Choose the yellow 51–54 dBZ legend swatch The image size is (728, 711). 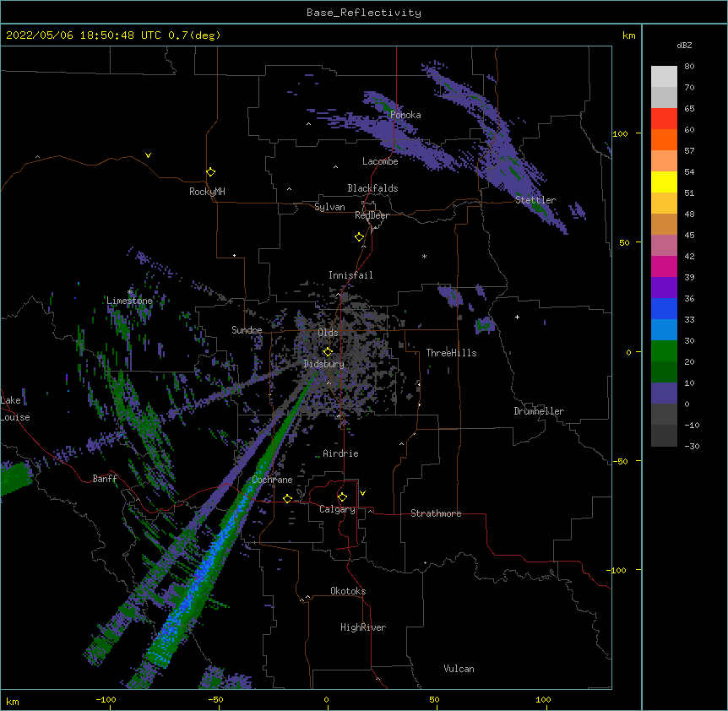click(664, 182)
